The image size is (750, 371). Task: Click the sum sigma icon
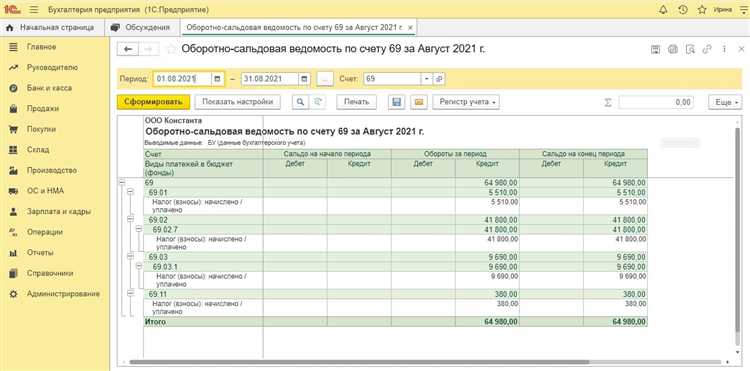[x=608, y=102]
